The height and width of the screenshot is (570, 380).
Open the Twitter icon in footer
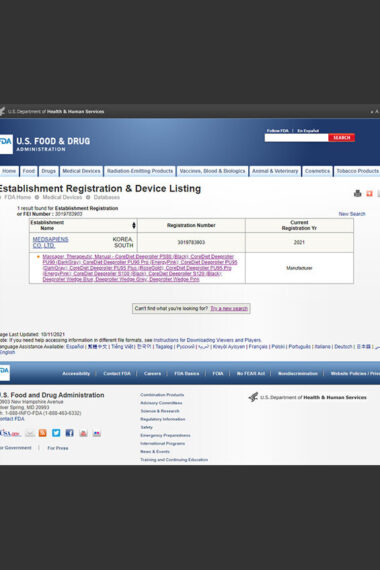click(x=56, y=433)
